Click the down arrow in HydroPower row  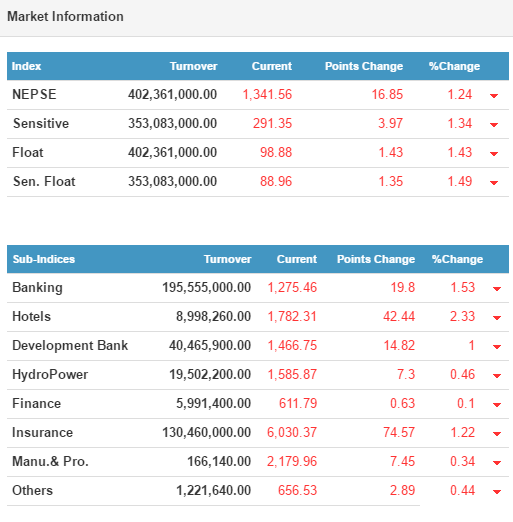497,376
